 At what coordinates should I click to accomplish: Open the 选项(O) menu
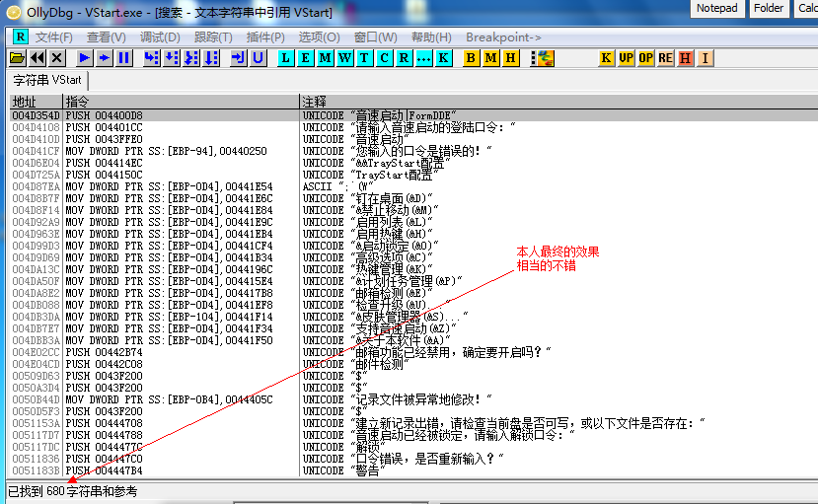tap(319, 37)
